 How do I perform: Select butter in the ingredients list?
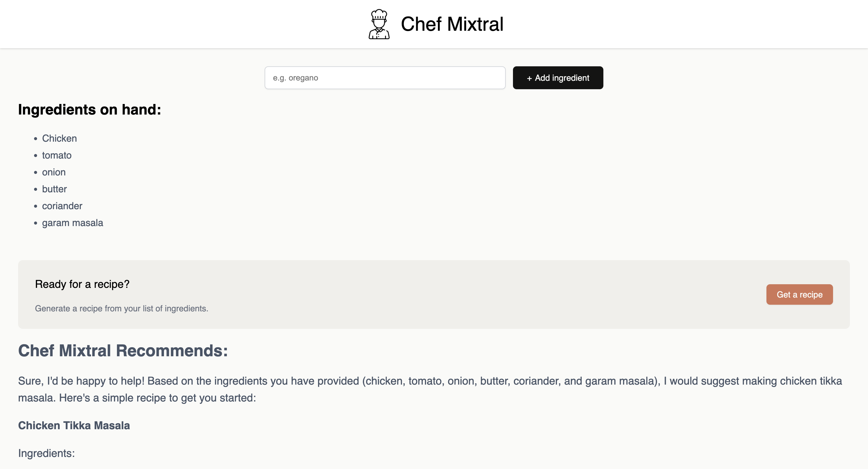(x=54, y=189)
